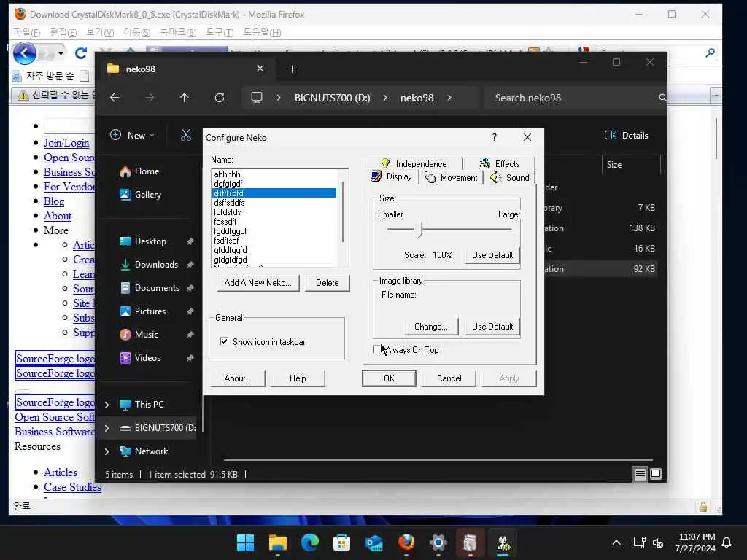Go up one folder in File Explorer

pyautogui.click(x=184, y=98)
